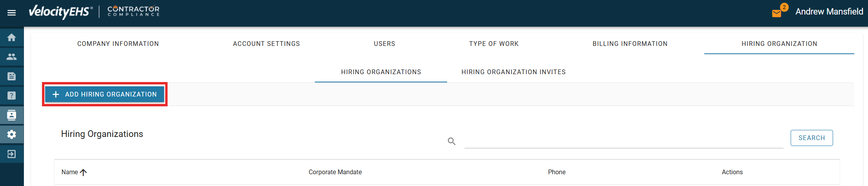Open the documents sidebar icon
This screenshot has height=186, width=868.
click(x=12, y=76)
